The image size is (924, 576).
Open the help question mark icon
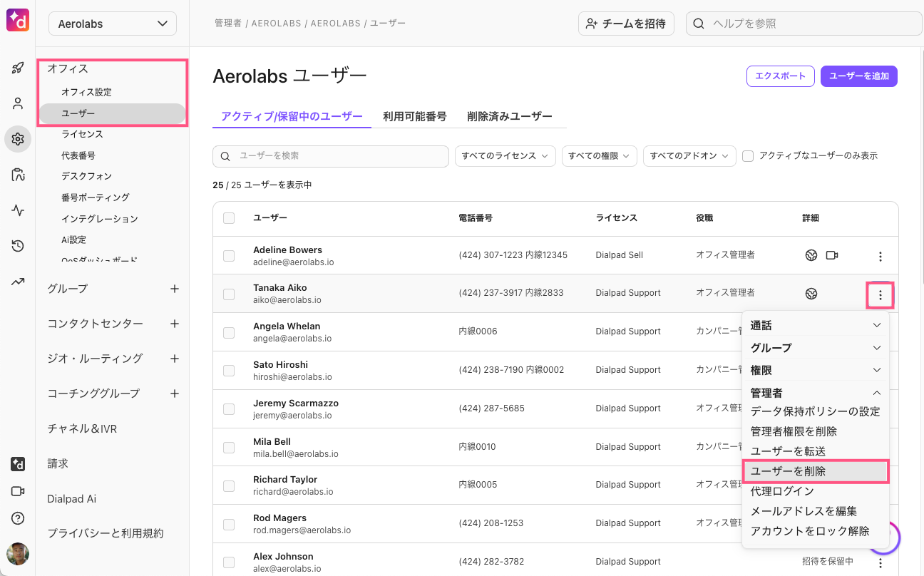click(18, 518)
